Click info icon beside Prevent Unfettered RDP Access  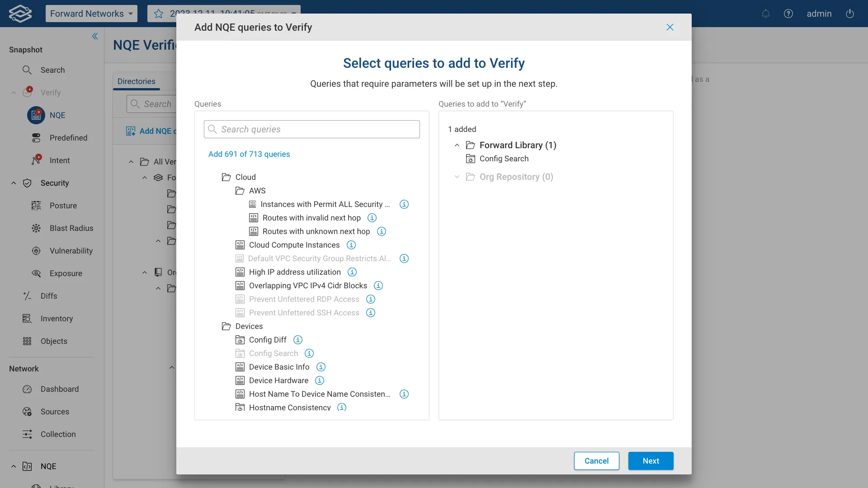click(371, 299)
